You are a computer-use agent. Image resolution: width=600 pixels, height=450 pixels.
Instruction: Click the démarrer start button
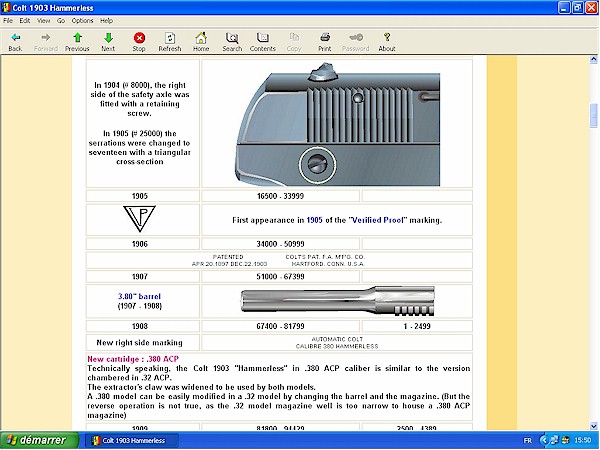pos(39,440)
